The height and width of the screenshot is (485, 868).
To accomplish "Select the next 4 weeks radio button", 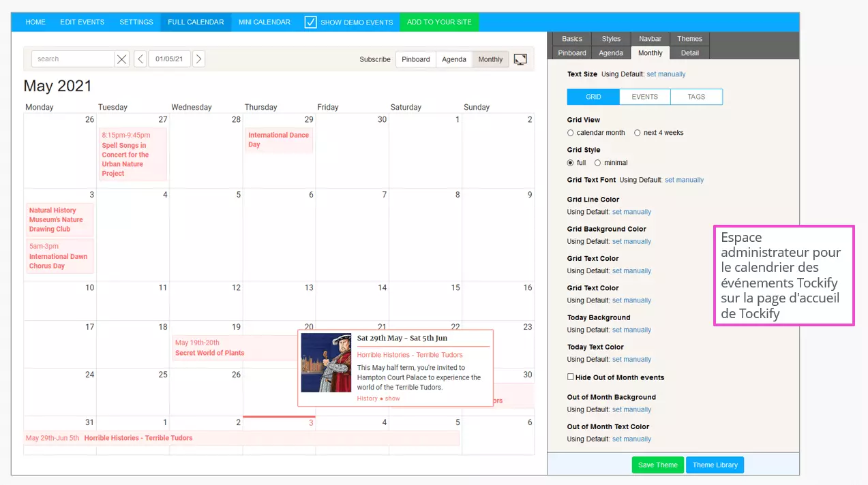I will tap(638, 133).
